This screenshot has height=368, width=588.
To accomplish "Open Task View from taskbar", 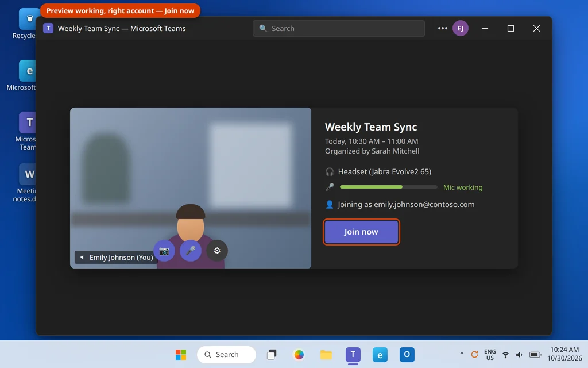I will pos(272,354).
